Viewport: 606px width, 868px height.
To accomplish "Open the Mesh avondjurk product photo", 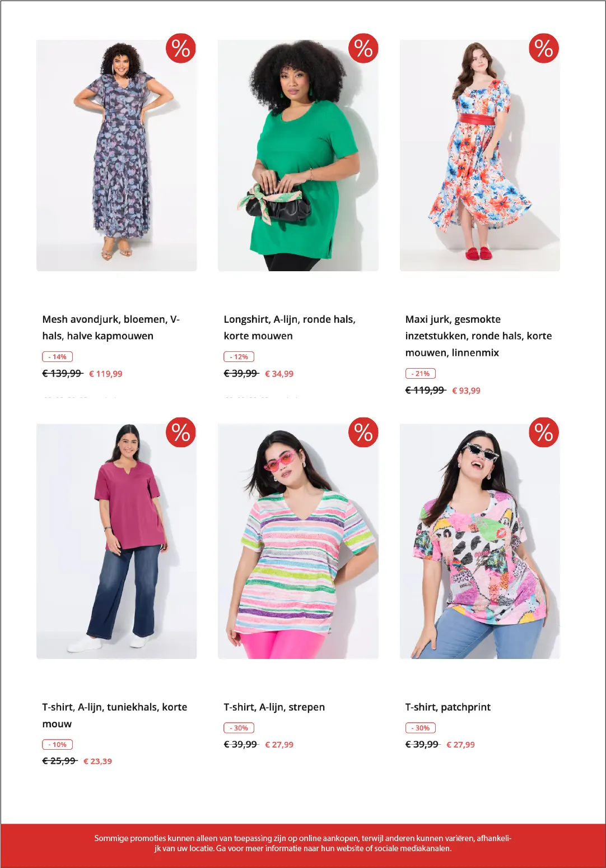I will pos(116,155).
